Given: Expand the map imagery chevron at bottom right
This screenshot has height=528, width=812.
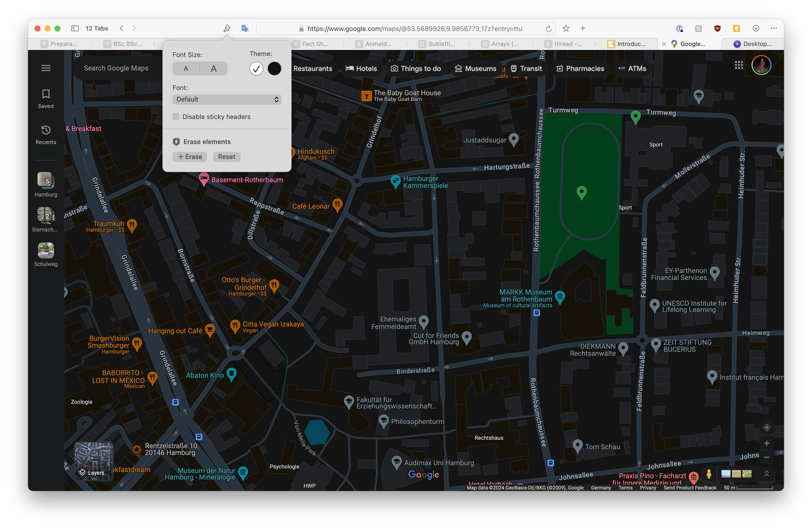Looking at the screenshot, I should (766, 473).
